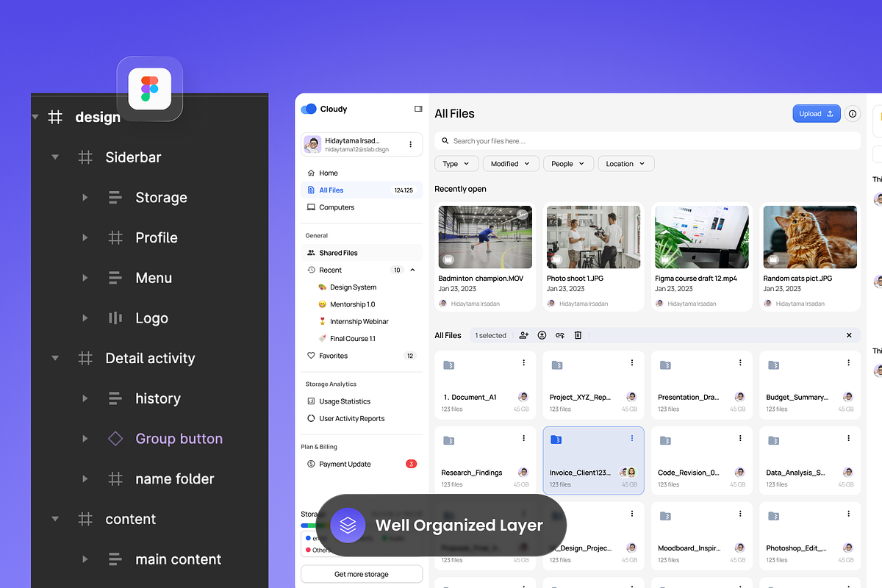Click the add person share icon
The image size is (882, 588).
click(x=523, y=335)
